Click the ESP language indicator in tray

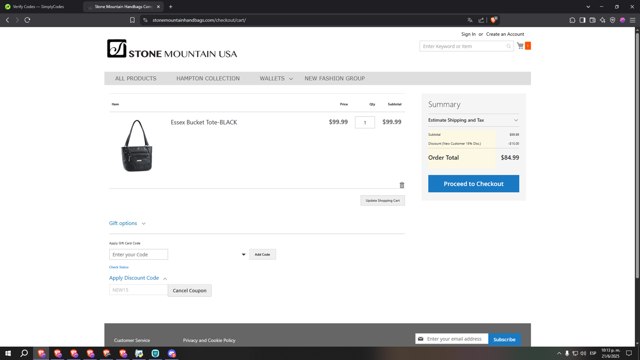593,353
